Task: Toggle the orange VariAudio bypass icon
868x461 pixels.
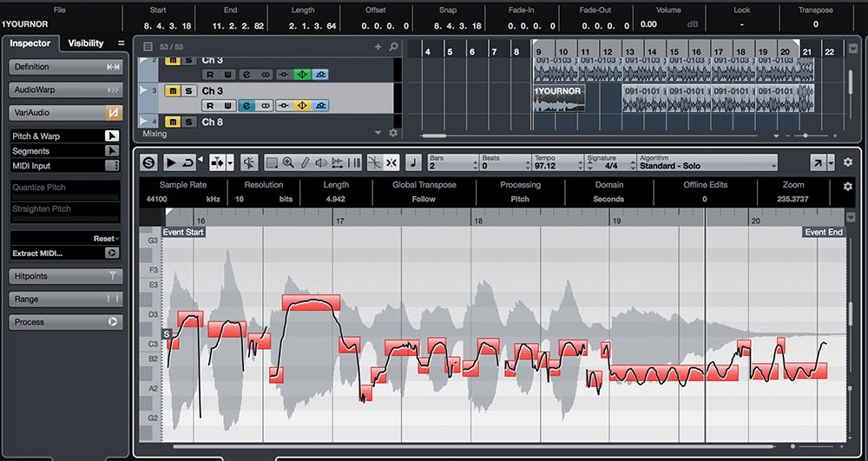Action: point(114,113)
